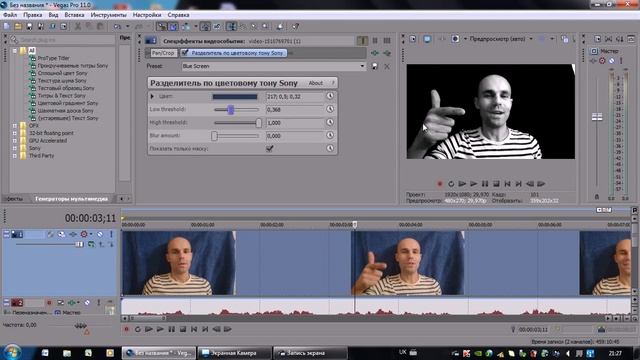
Task: Click the Save preset disk icon
Action: 375,66
